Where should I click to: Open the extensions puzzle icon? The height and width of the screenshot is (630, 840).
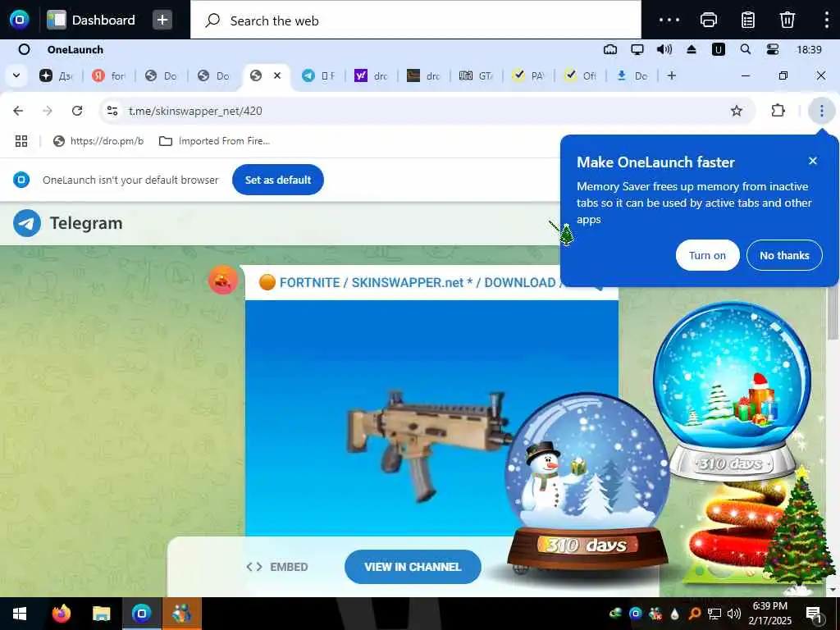click(778, 111)
